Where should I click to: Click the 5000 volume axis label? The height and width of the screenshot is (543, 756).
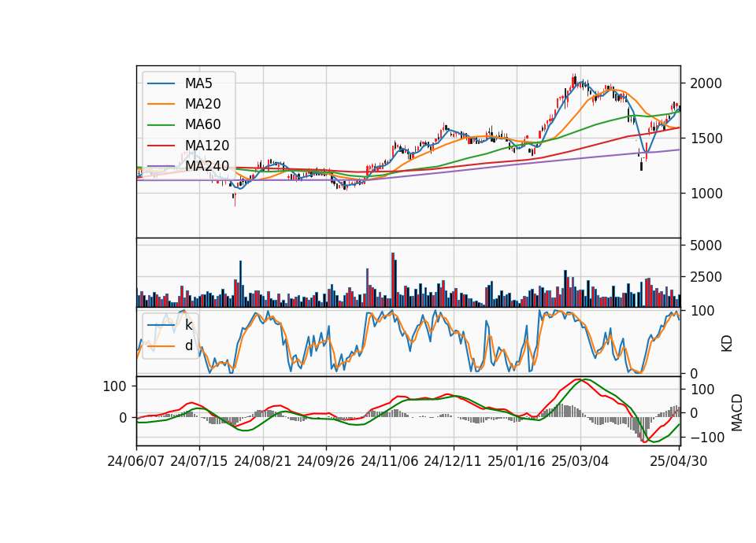point(706,246)
